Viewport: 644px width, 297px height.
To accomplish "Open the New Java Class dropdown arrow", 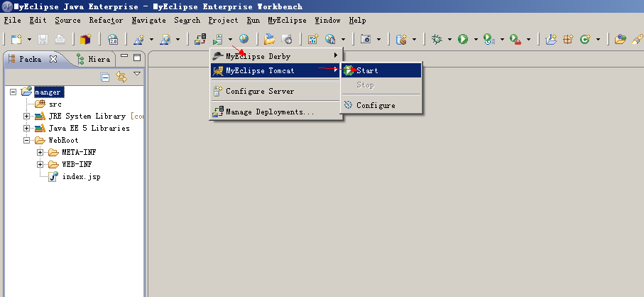I will (598, 40).
